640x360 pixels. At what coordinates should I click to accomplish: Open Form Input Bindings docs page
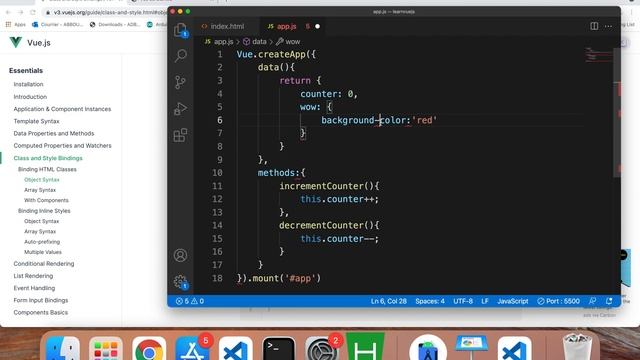(40, 300)
